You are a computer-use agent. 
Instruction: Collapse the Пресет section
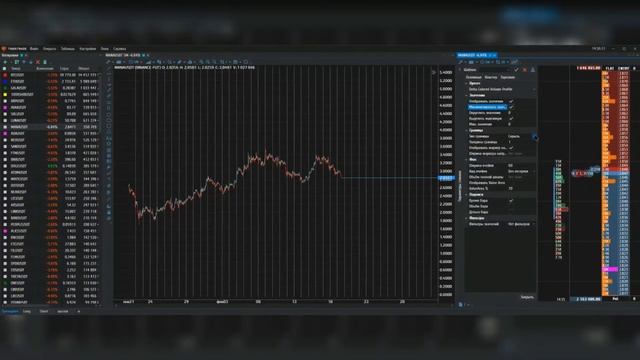coord(467,83)
